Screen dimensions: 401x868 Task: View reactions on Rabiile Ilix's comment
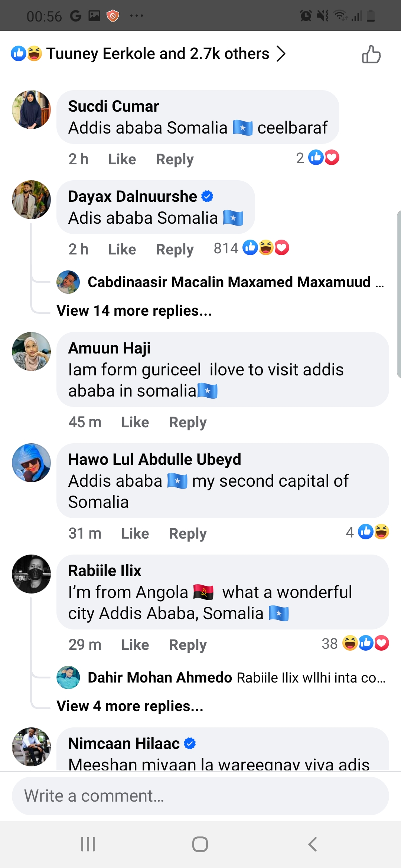point(355,644)
